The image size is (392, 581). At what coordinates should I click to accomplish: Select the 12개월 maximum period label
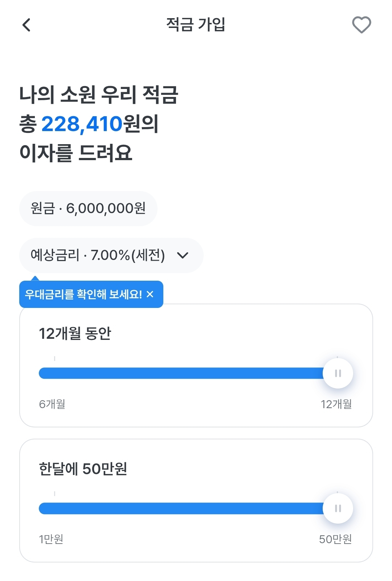tap(336, 404)
